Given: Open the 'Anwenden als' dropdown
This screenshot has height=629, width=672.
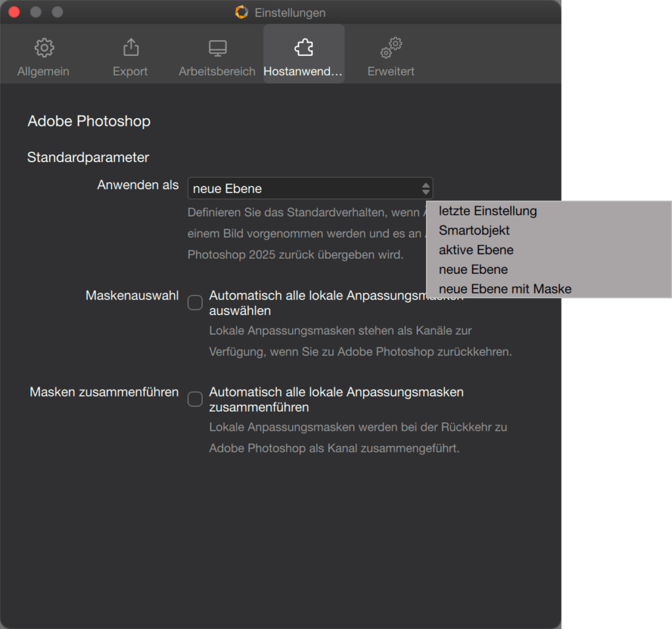Looking at the screenshot, I should [x=310, y=188].
